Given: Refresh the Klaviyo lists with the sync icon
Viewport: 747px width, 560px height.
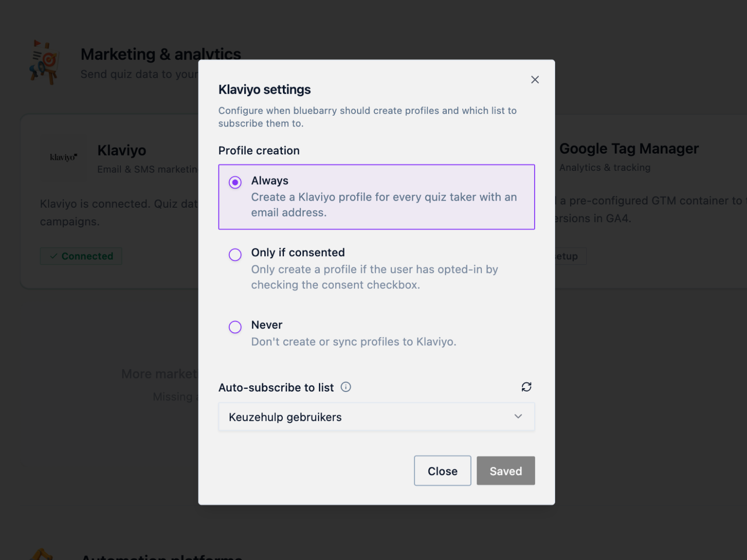Looking at the screenshot, I should (x=526, y=387).
